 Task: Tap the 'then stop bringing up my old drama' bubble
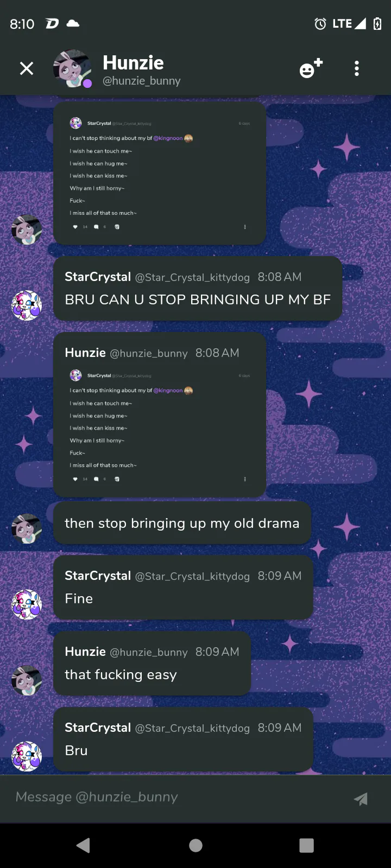point(182,523)
